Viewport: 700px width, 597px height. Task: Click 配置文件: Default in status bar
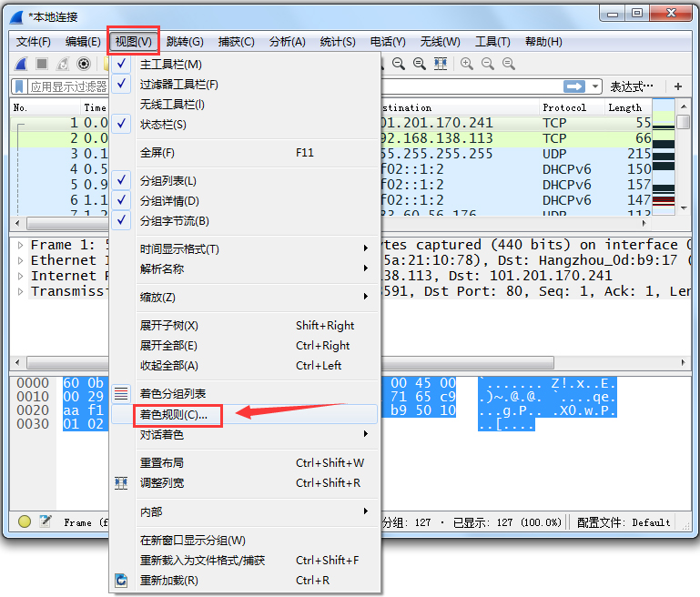tap(624, 522)
